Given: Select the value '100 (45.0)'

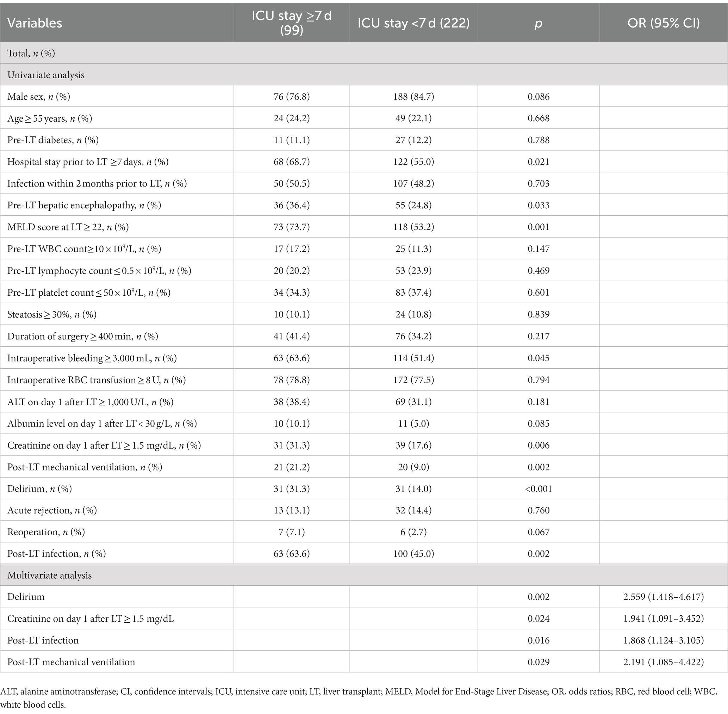Looking at the screenshot, I should [x=413, y=554].
